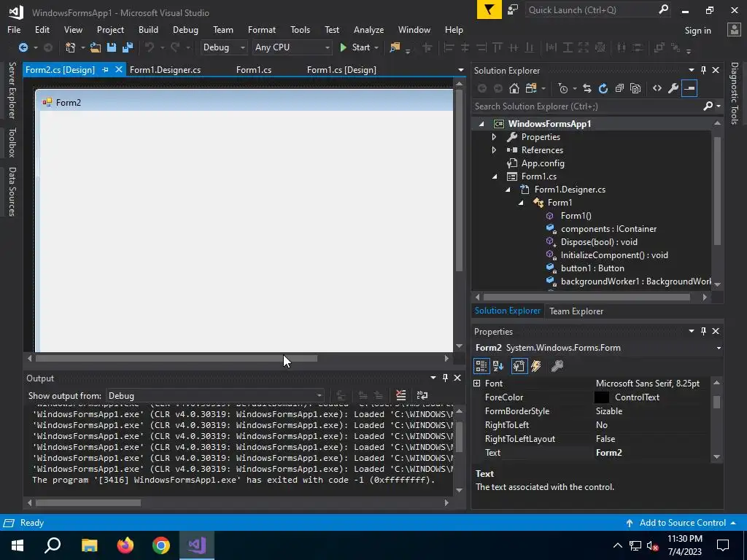Select InitializeComponent() : void tree item
Screen dimensions: 747x560
614,255
